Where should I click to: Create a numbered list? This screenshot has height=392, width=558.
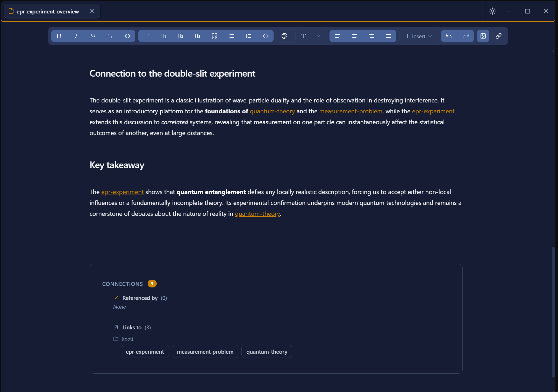249,36
